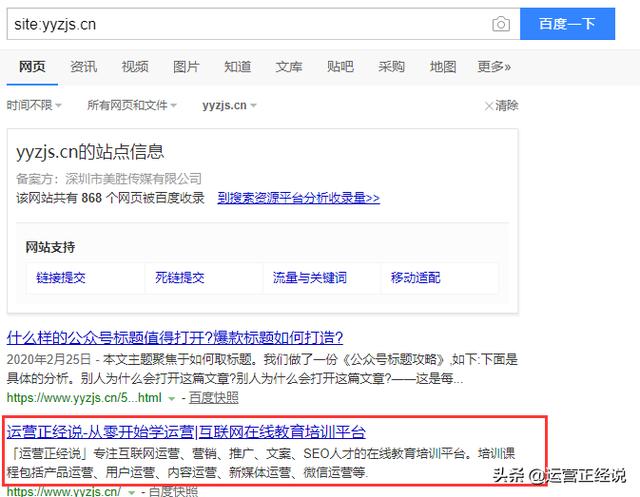Open the 知道 tab
Screen dimensions: 640x497
pyautogui.click(x=237, y=67)
